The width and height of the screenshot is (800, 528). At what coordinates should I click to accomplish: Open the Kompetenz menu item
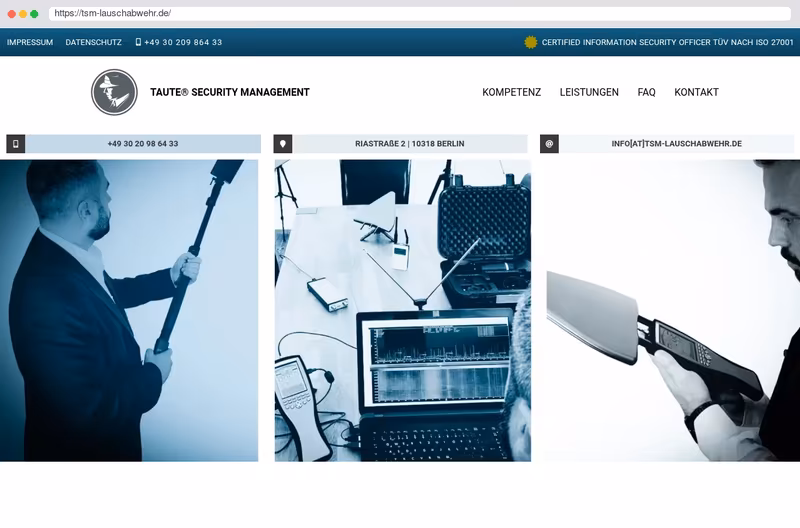tap(512, 92)
